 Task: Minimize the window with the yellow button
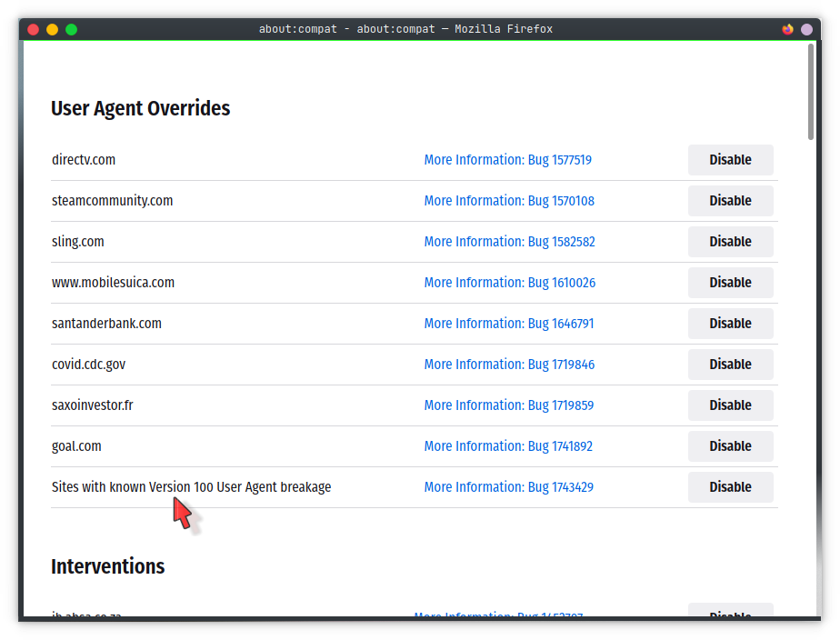[53, 29]
